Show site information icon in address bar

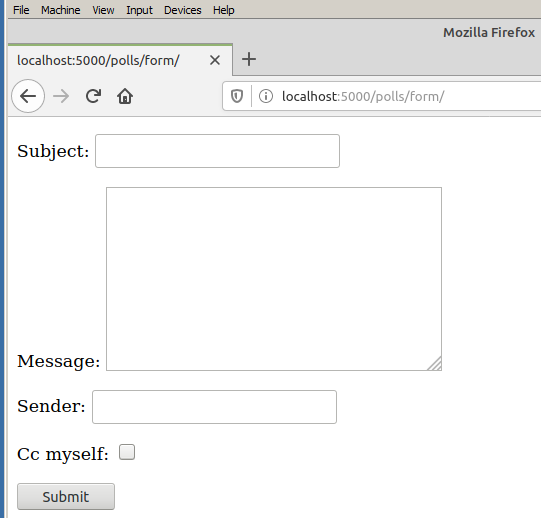pos(266,96)
